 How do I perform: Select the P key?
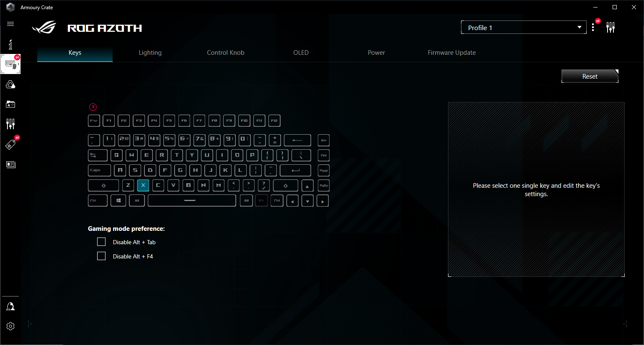[x=252, y=155]
